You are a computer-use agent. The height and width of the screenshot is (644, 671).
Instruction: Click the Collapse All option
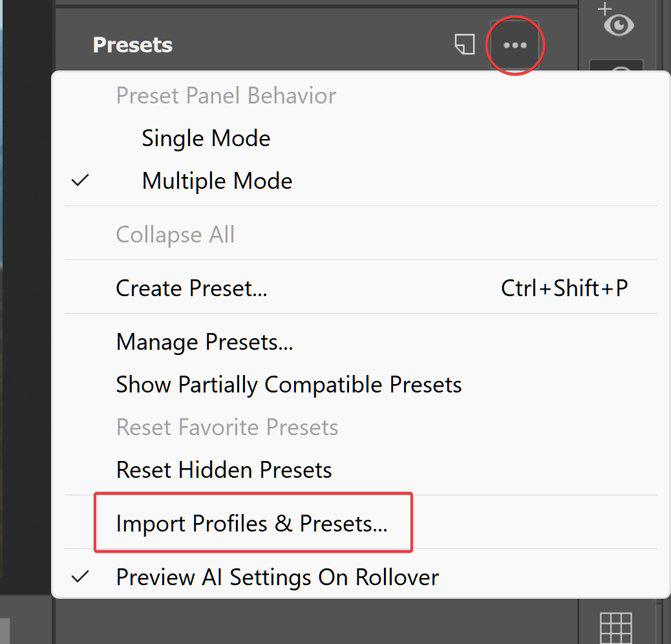[175, 234]
